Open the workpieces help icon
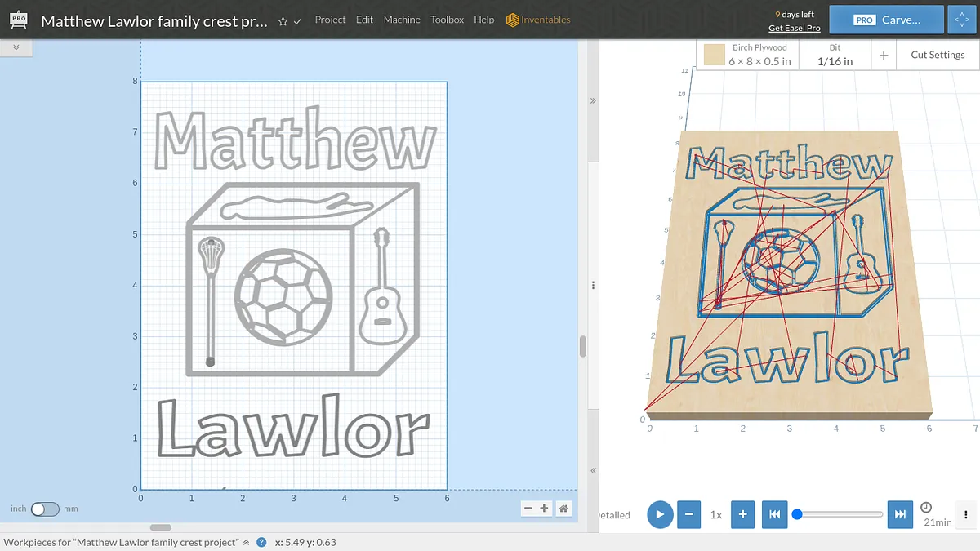This screenshot has width=980, height=551. click(x=261, y=542)
